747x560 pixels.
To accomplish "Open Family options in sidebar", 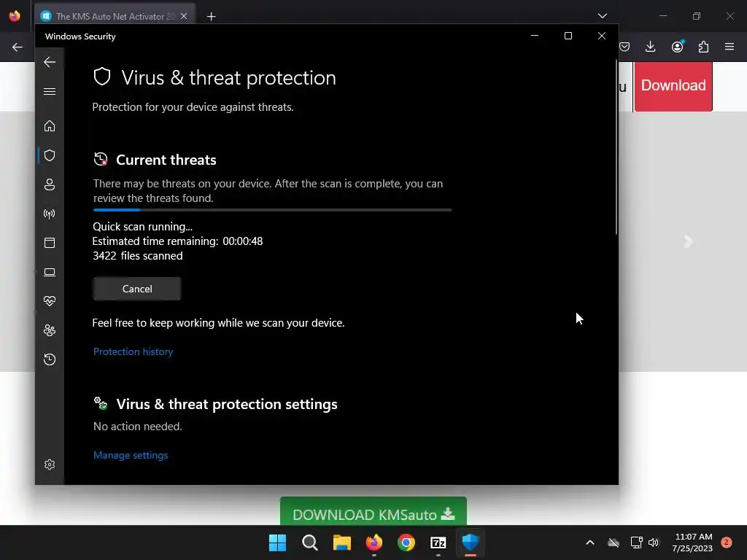I will 50,330.
